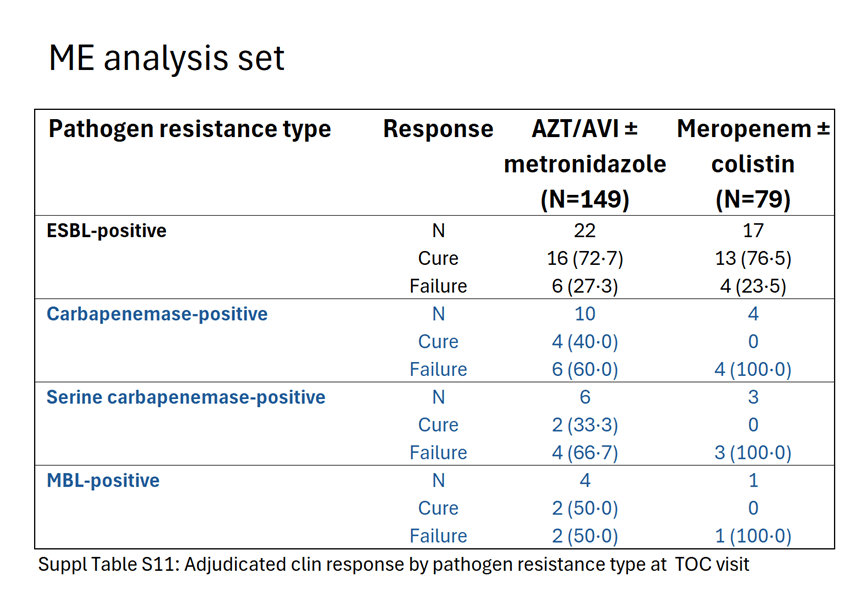Click carbapenemase cure value 4 (40·0)
Screen dimensions: 845x598
585,342
